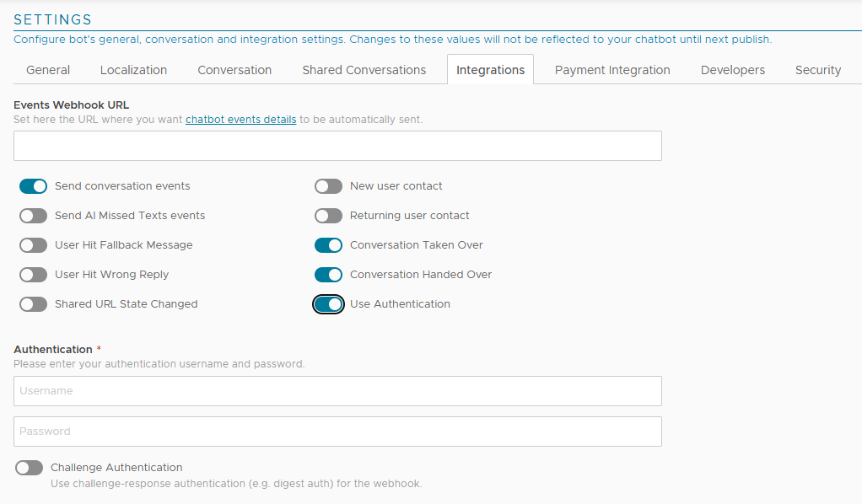This screenshot has width=862, height=504.
Task: Focus the Username input field
Action: click(x=337, y=391)
